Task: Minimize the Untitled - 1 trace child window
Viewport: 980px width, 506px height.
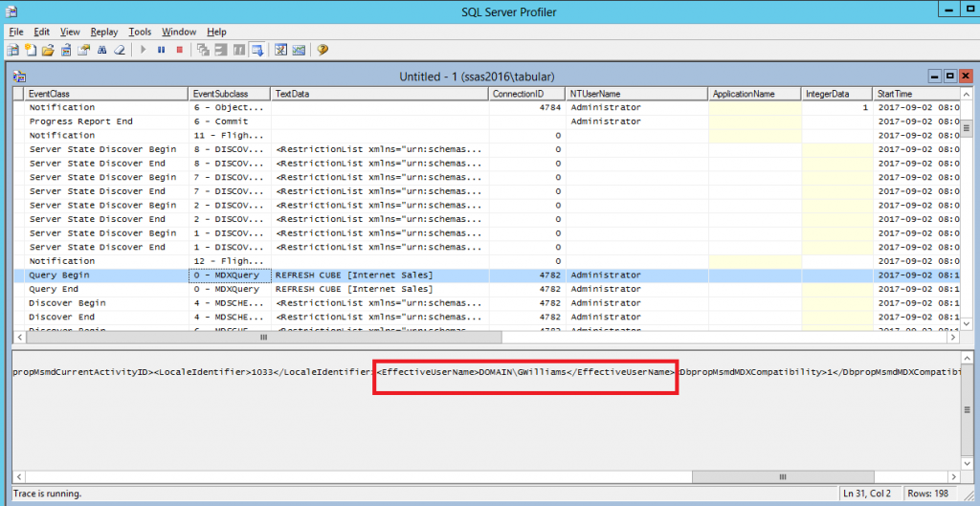Action: click(935, 77)
